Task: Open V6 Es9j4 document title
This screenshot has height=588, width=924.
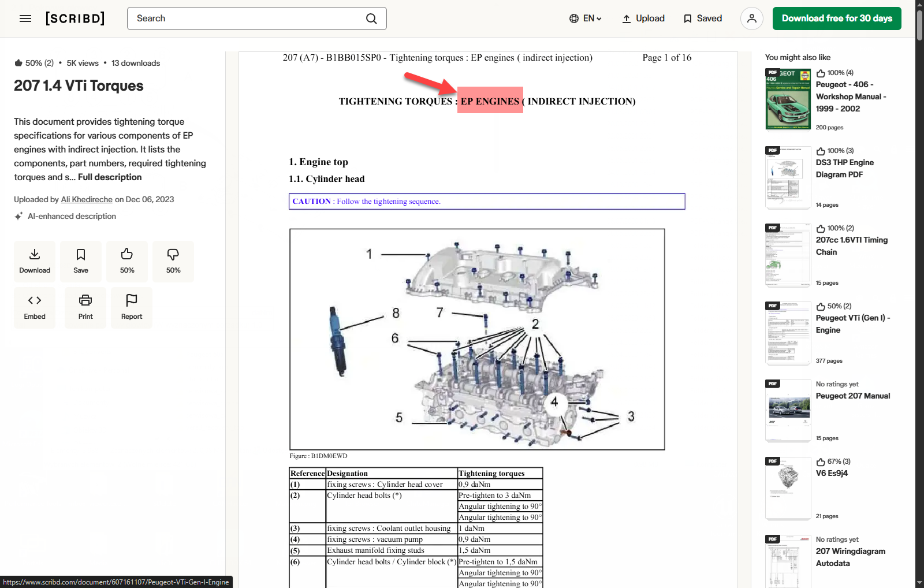Action: click(x=832, y=473)
